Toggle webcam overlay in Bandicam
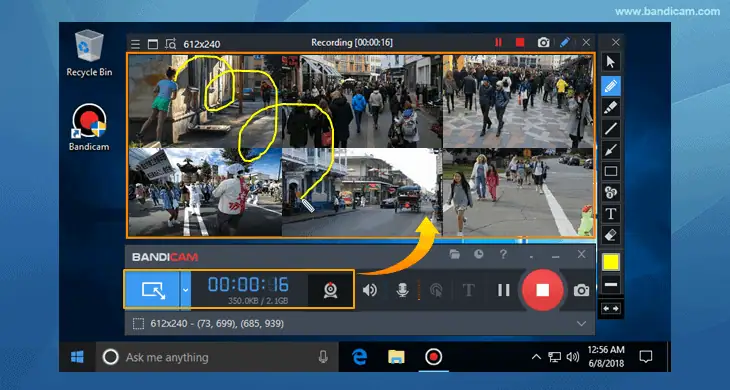The height and width of the screenshot is (390, 730). pyautogui.click(x=331, y=289)
